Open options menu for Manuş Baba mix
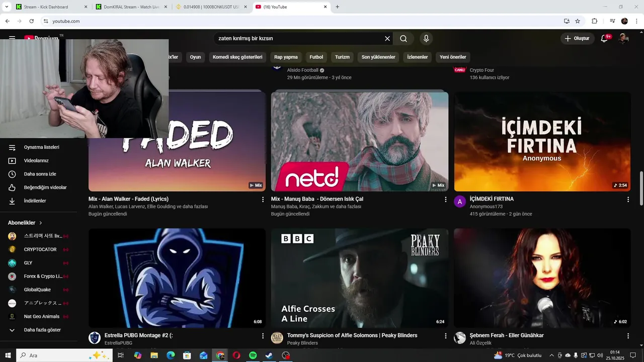The width and height of the screenshot is (644, 362). (x=445, y=200)
